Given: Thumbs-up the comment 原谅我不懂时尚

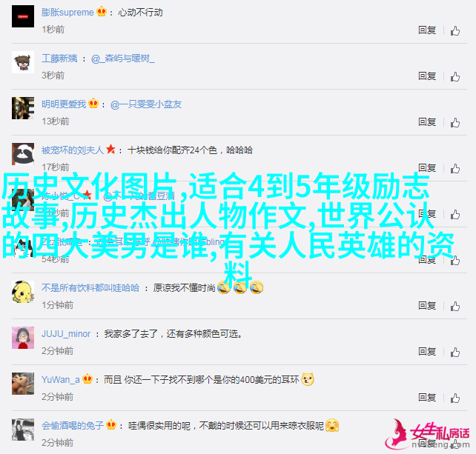Looking at the screenshot, I should point(454,307).
